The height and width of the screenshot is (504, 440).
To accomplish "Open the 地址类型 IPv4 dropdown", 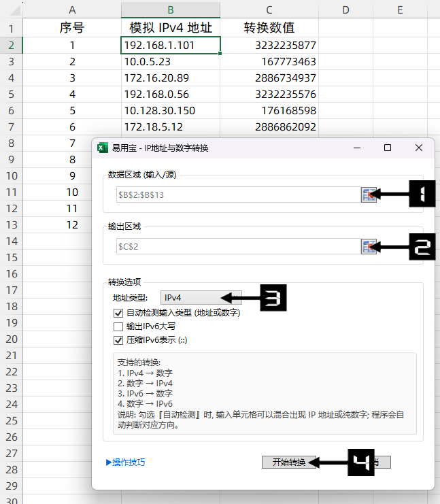I will (190, 297).
